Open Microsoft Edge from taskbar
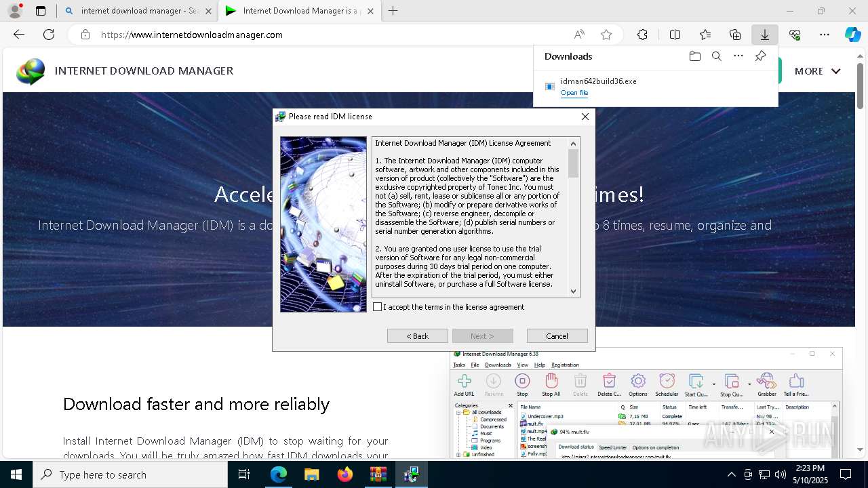This screenshot has height=488, width=868. [x=279, y=474]
